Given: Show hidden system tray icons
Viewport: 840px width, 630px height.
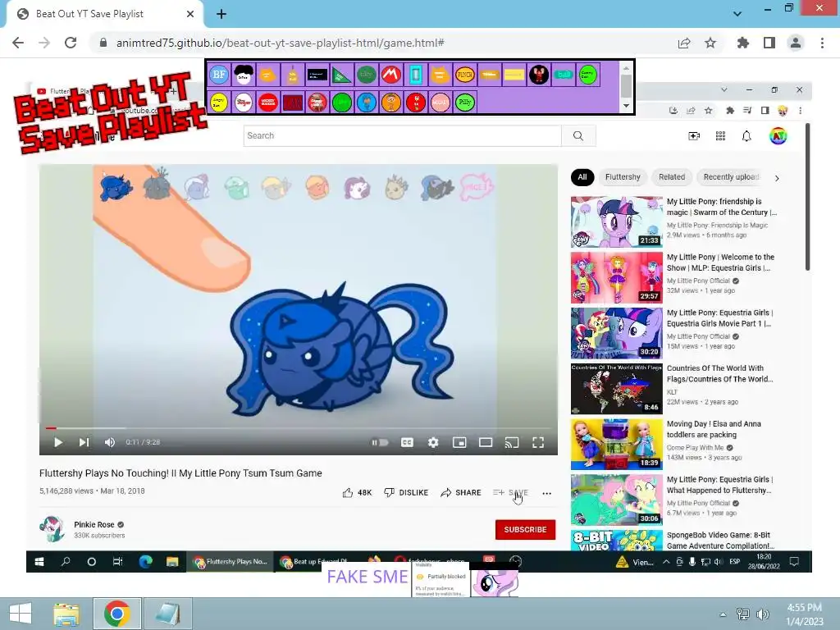Looking at the screenshot, I should (x=723, y=614).
